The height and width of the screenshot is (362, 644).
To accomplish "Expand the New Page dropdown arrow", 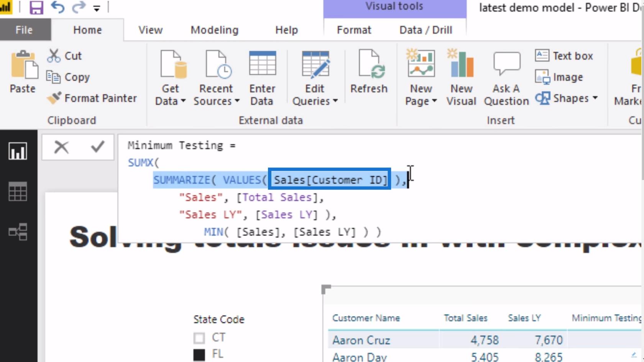I will coord(434,101).
